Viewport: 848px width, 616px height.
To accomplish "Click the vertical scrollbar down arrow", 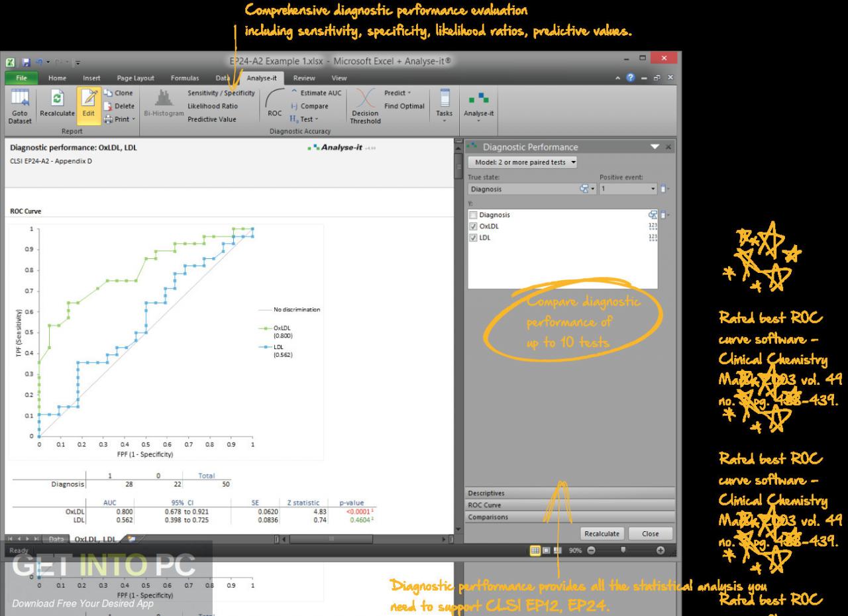I will coord(459,529).
